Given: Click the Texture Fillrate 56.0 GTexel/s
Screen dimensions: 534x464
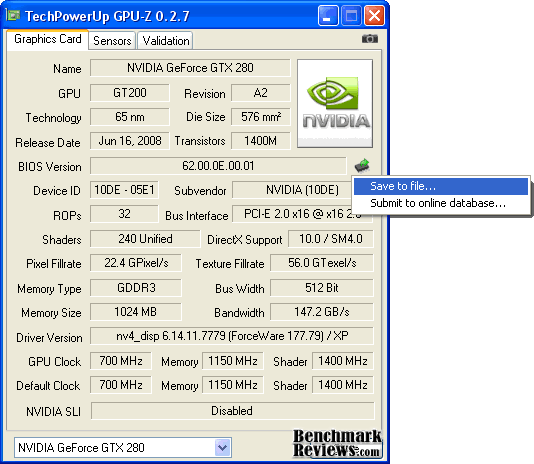Looking at the screenshot, I should pyautogui.click(x=322, y=263).
